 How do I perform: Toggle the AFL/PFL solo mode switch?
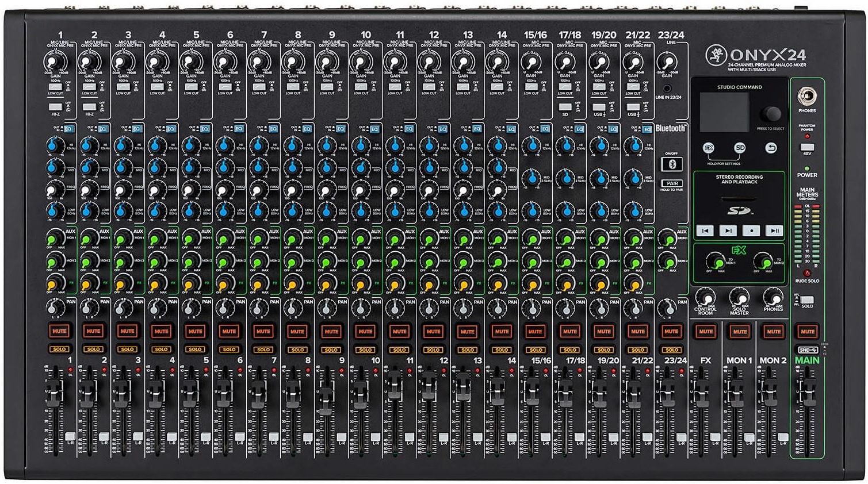(x=806, y=300)
